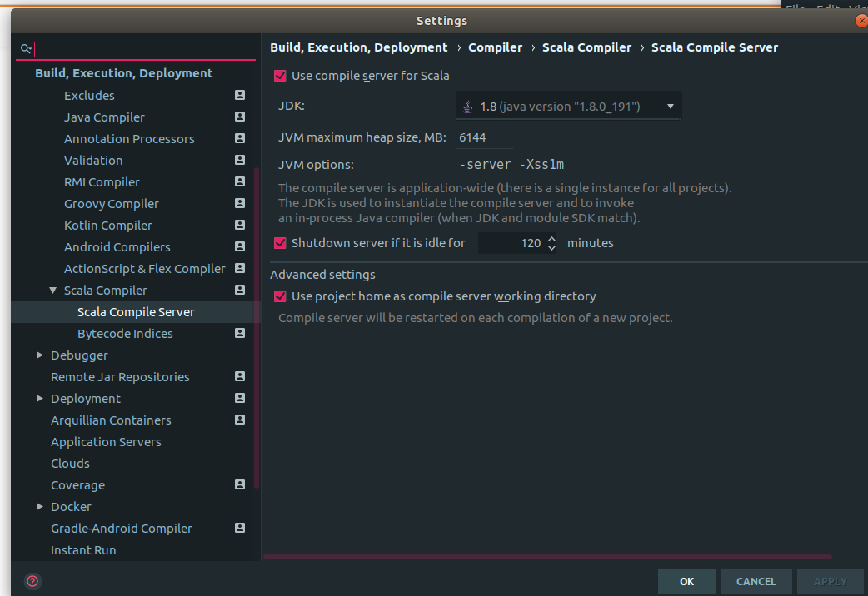
Task: Collapse the Scala Compiler tree node
Action: [x=52, y=291]
